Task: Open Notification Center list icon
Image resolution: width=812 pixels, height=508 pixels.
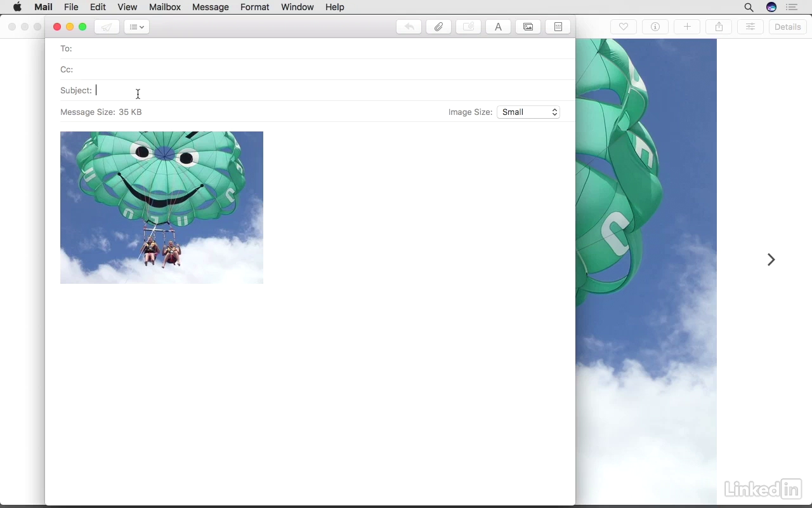Action: point(792,7)
